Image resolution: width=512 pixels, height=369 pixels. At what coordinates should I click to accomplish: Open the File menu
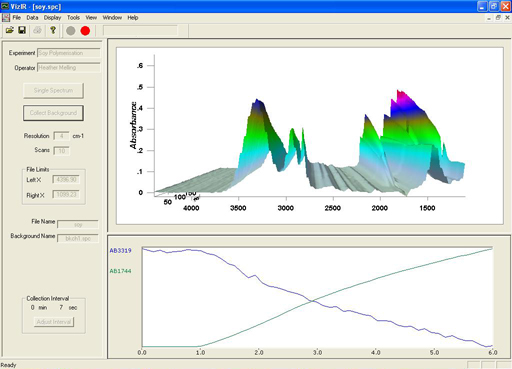pyautogui.click(x=17, y=18)
